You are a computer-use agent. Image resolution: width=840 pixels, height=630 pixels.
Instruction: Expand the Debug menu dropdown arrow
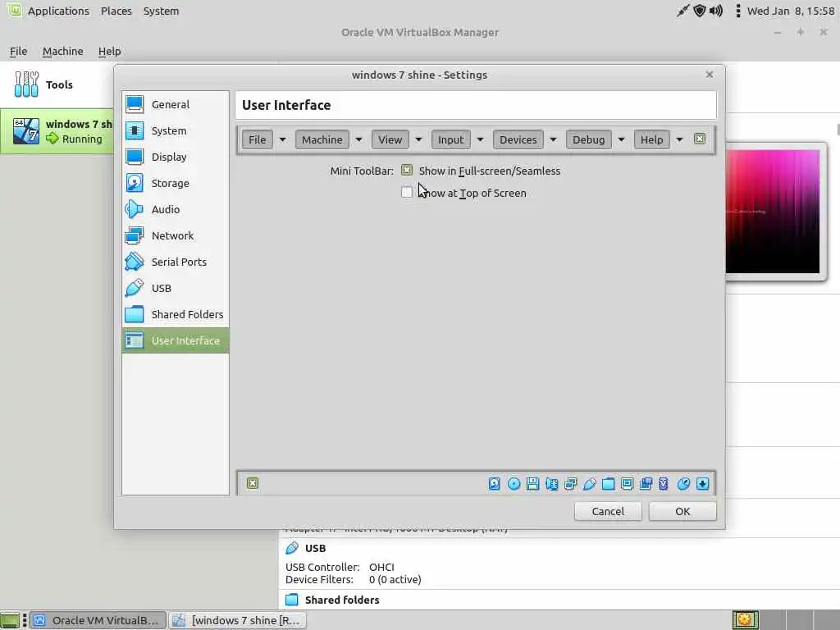[x=621, y=139]
